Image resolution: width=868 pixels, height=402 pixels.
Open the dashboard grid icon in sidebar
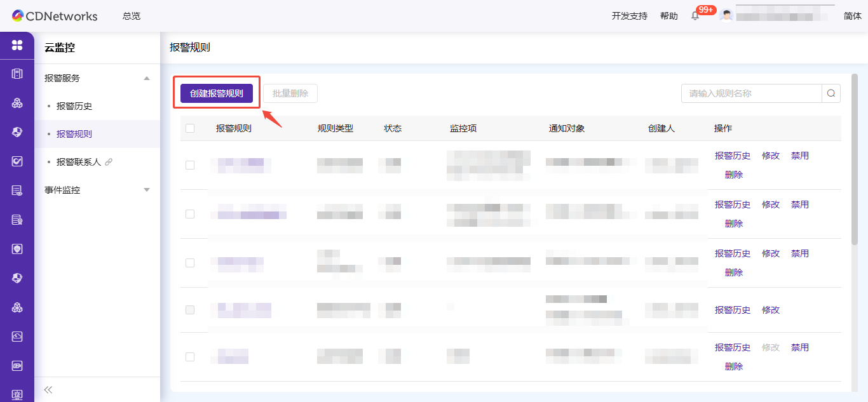pyautogui.click(x=17, y=46)
